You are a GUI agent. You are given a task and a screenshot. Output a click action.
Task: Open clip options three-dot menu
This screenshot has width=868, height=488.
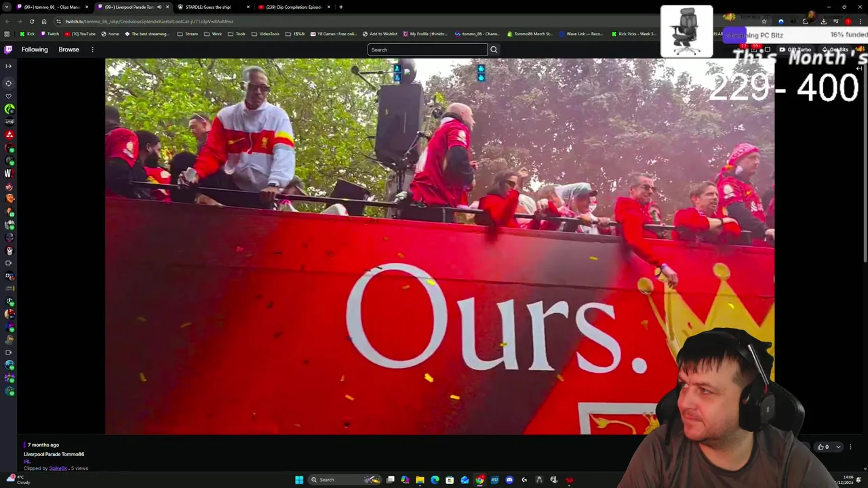tap(850, 447)
